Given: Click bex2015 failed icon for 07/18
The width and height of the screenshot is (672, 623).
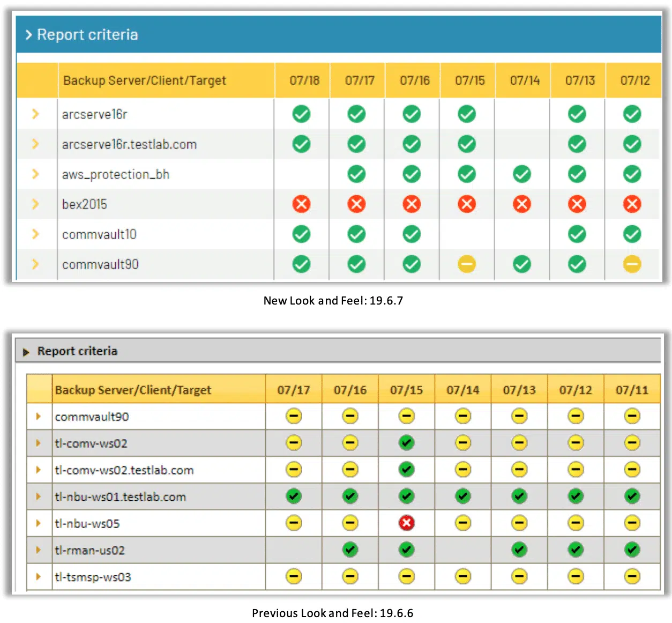Looking at the screenshot, I should click(x=301, y=204).
